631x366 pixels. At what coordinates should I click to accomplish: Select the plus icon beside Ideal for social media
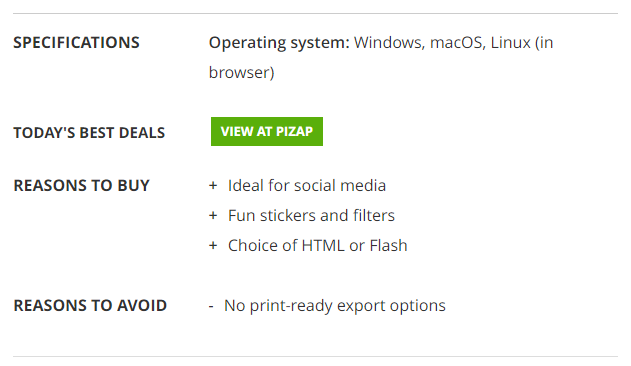click(213, 186)
